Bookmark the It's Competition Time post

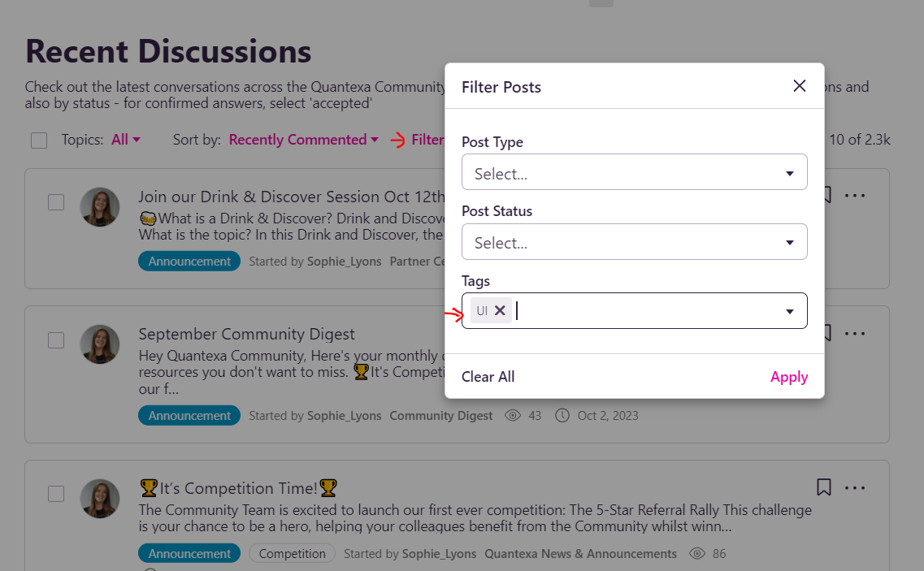[x=824, y=487]
